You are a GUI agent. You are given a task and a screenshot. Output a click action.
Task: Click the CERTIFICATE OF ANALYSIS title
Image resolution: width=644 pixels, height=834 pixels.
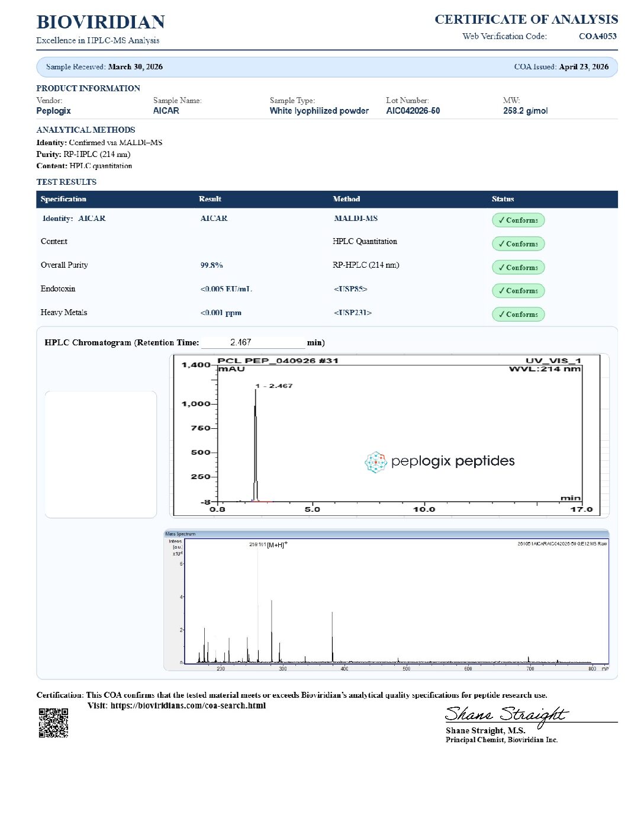526,20
